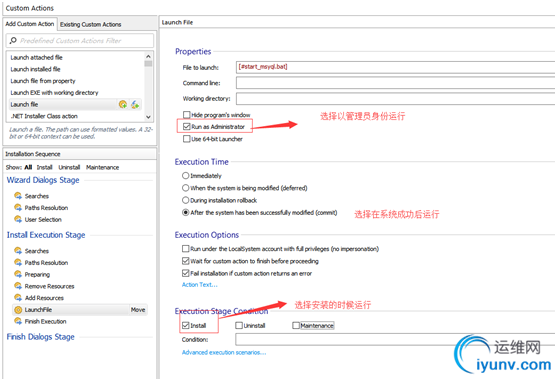Click the User Selection action icon
Viewport: 557px width, 381px height.
(18, 219)
